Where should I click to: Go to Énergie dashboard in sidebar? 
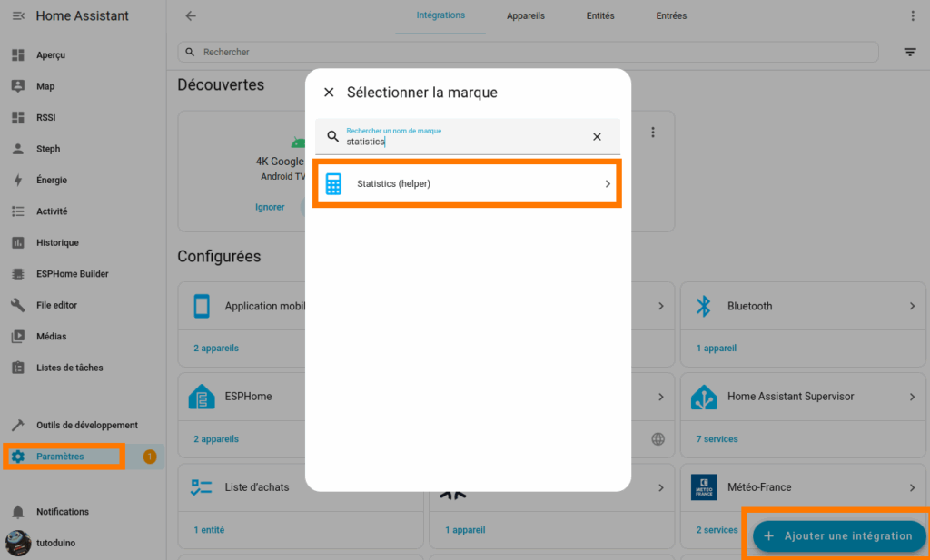point(52,180)
